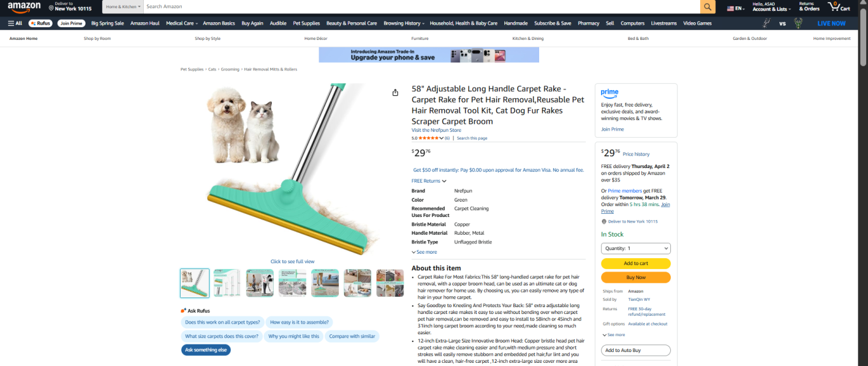Expand See more product details
The width and height of the screenshot is (868, 366).
pos(424,252)
